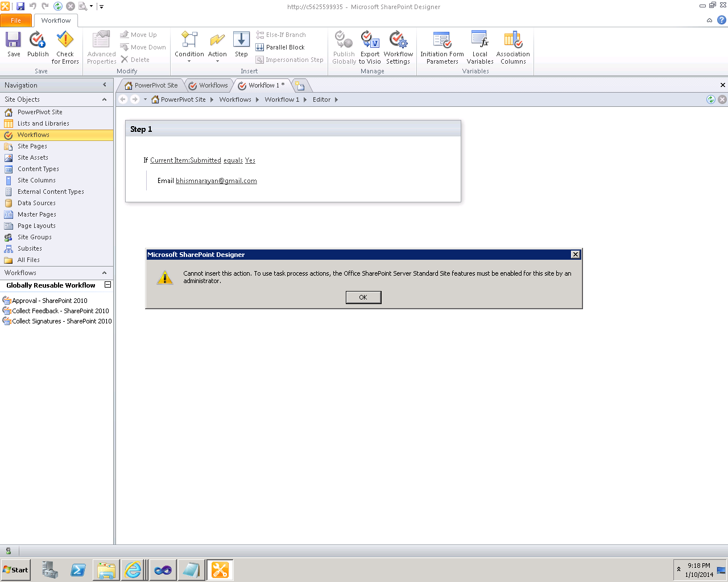Run Check for Errors
Viewport: 728px width, 582px height.
click(65, 48)
